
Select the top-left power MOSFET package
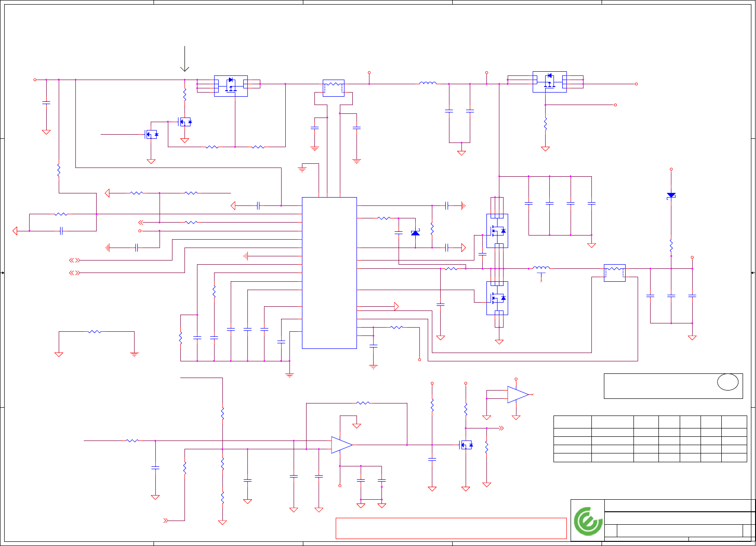point(231,86)
